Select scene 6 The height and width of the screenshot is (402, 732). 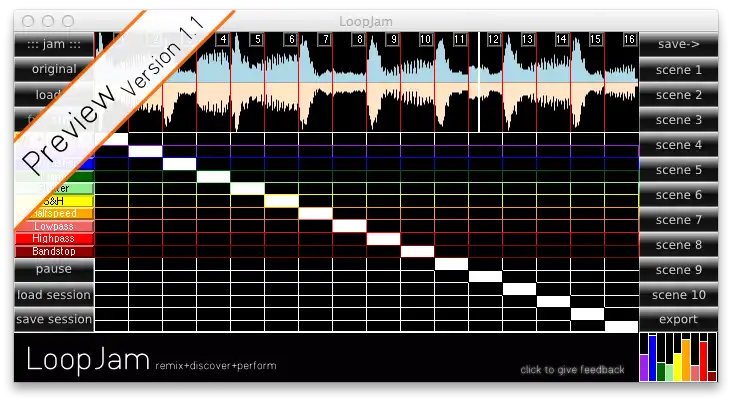coord(678,195)
